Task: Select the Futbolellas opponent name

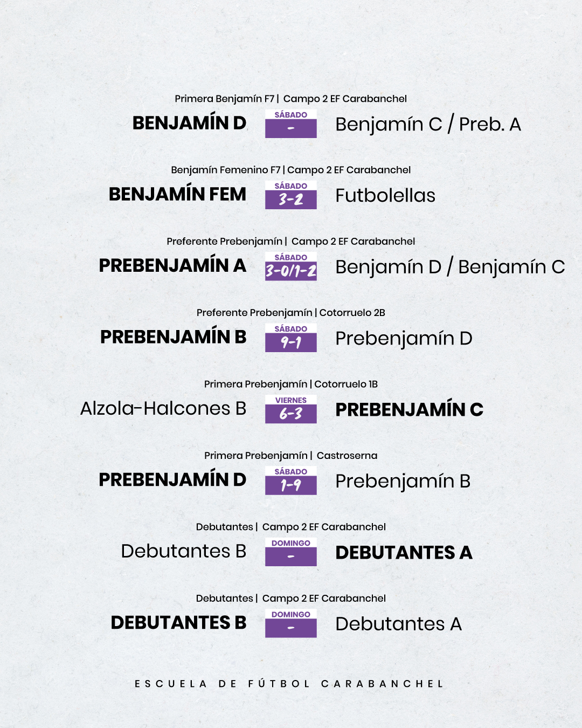Action: tap(385, 195)
